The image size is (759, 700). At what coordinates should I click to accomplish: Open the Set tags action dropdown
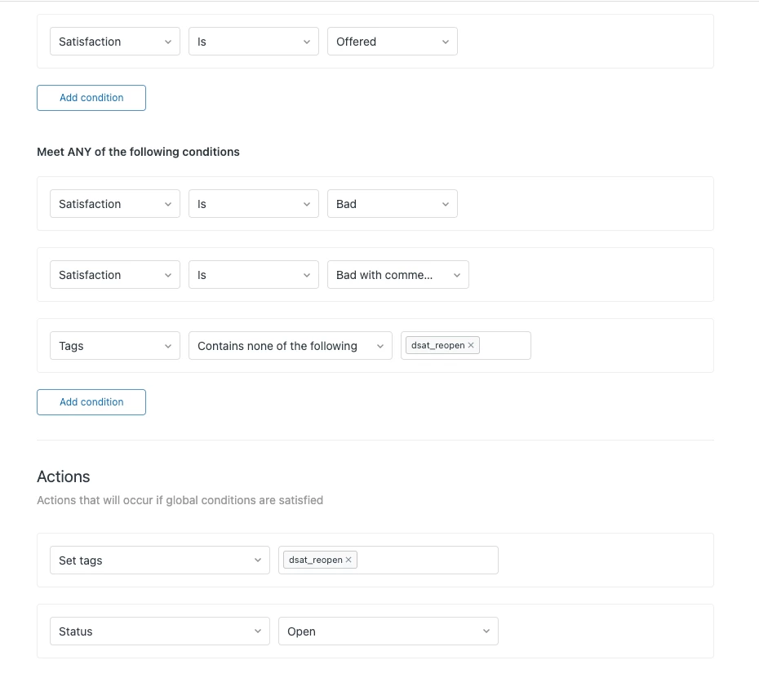[159, 560]
